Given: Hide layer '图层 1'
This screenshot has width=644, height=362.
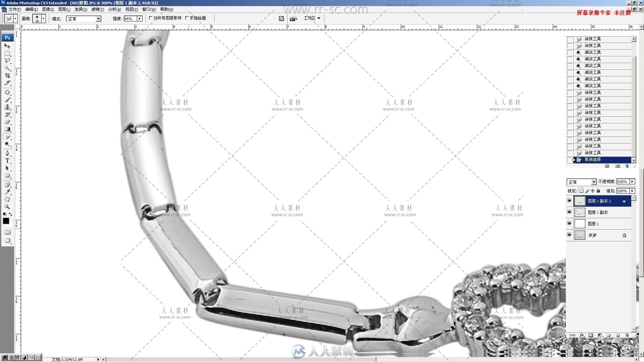Looking at the screenshot, I should tap(569, 224).
